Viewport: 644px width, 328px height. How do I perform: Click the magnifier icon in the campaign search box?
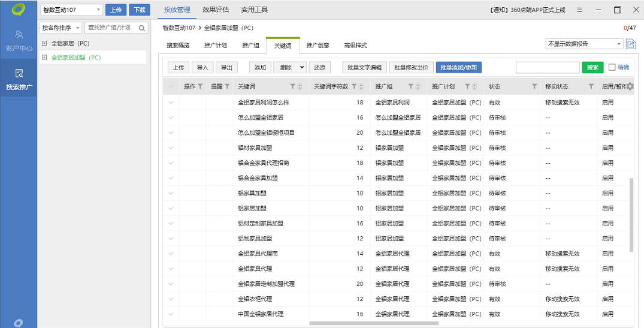(x=143, y=28)
